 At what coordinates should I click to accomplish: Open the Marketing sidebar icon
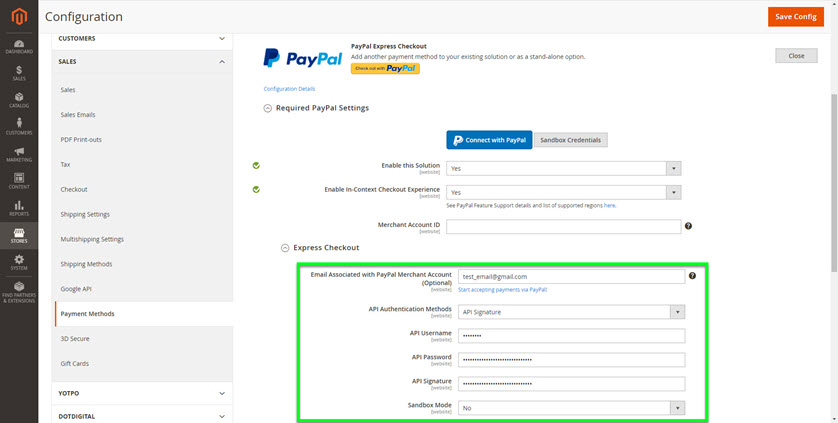coord(19,154)
